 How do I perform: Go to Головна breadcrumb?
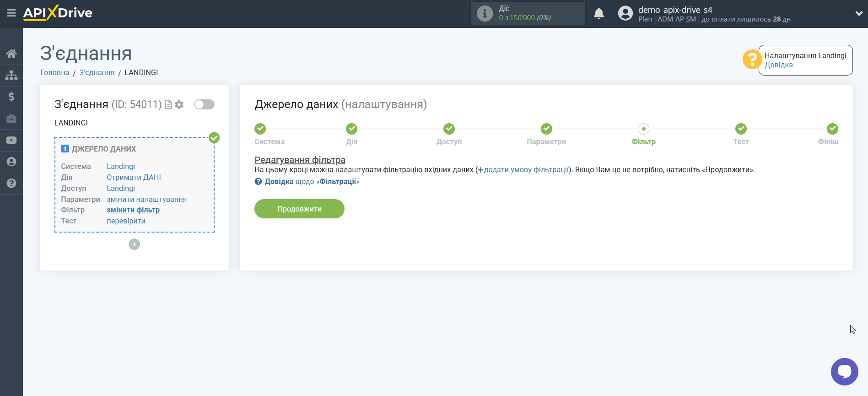tap(55, 72)
